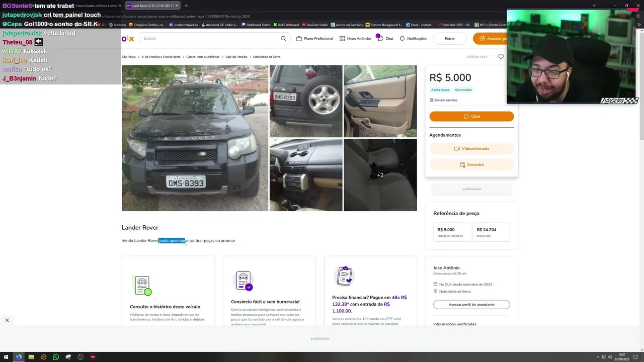Go to the OLX logo homepage
Image resolution: width=644 pixels, height=362 pixels.
point(127,39)
